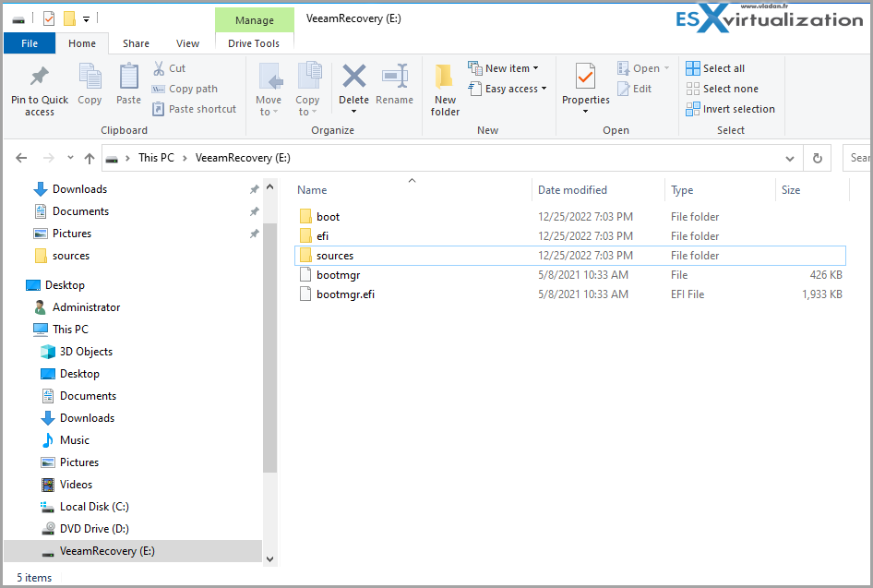The height and width of the screenshot is (588, 873).
Task: Open the File menu
Action: pyautogui.click(x=30, y=43)
